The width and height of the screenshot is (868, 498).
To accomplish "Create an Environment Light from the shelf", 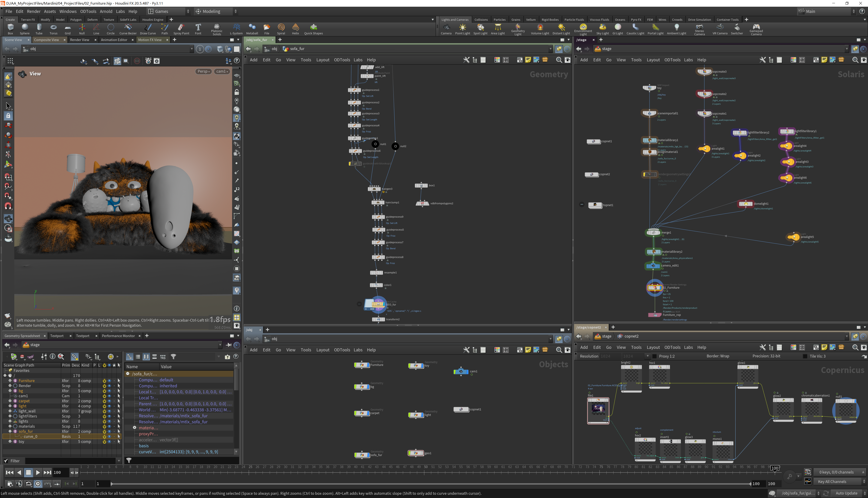I will 583,30.
